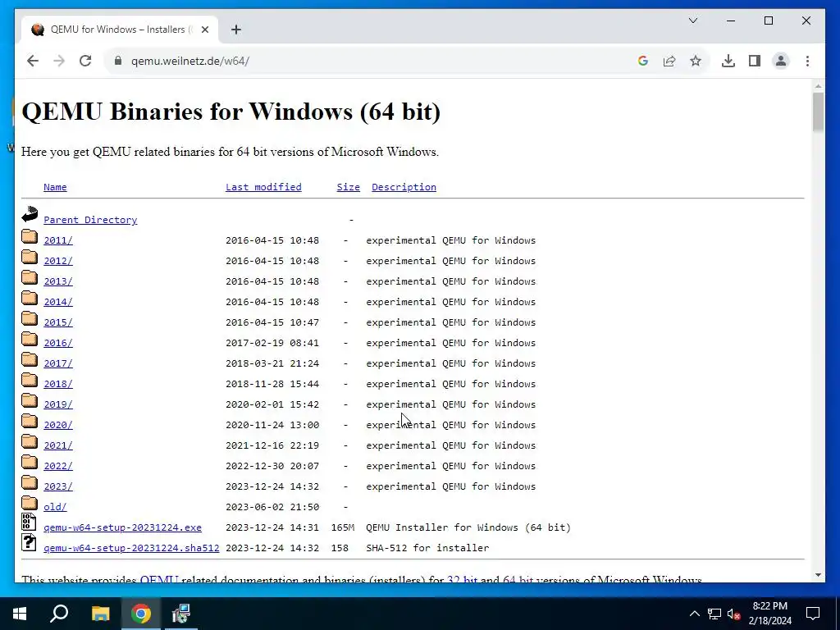Sort listing by Description
Screen dimensions: 840x630
[x=404, y=187]
